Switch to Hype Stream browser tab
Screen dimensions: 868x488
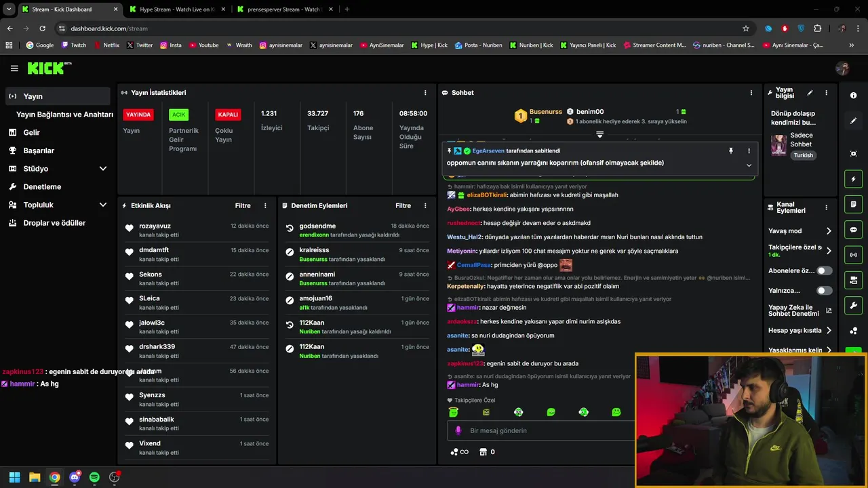(x=176, y=9)
